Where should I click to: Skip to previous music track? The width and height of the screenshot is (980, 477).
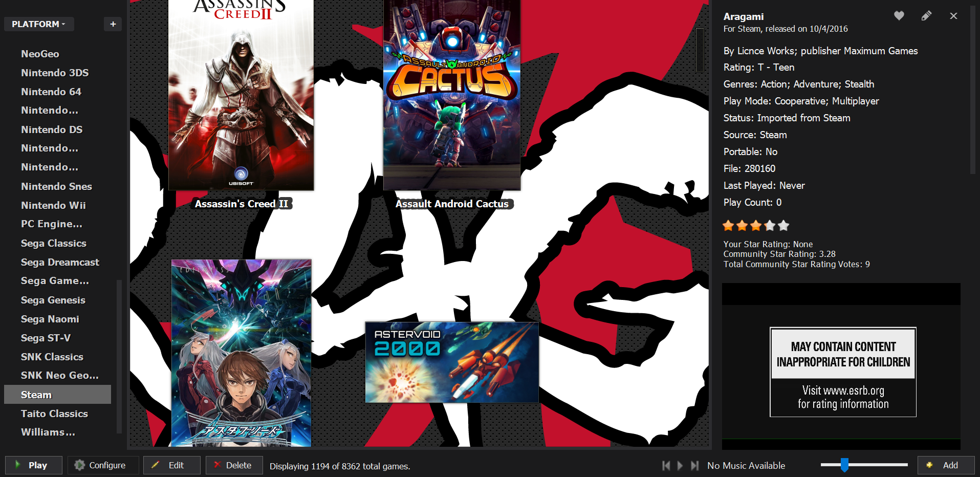coord(666,465)
